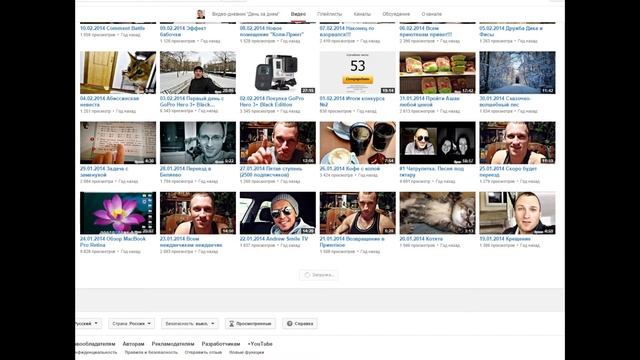Open the winter forest thumbnail for 30.01.2014
Screen dimensions: 640x360
click(x=517, y=73)
